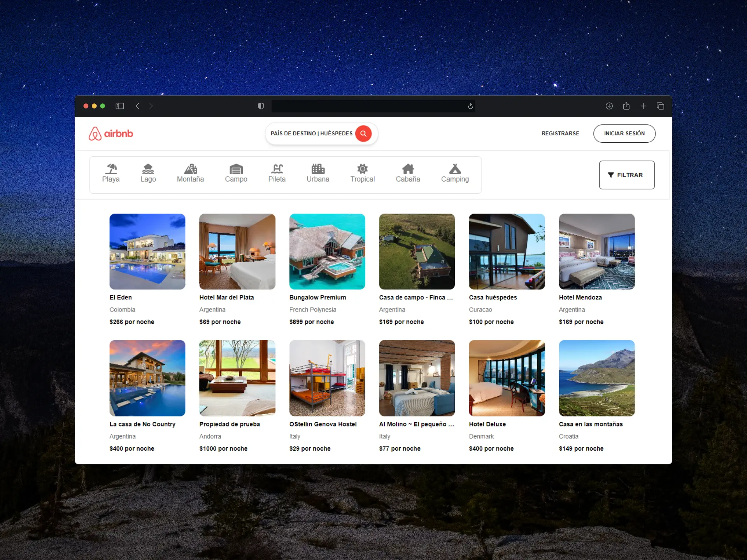
Task: Click the Curacao country text
Action: click(x=480, y=310)
